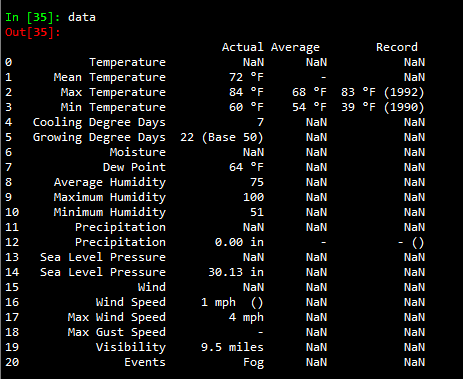Click the '22 (Base 50)' value
The width and height of the screenshot is (463, 379).
[x=222, y=137]
